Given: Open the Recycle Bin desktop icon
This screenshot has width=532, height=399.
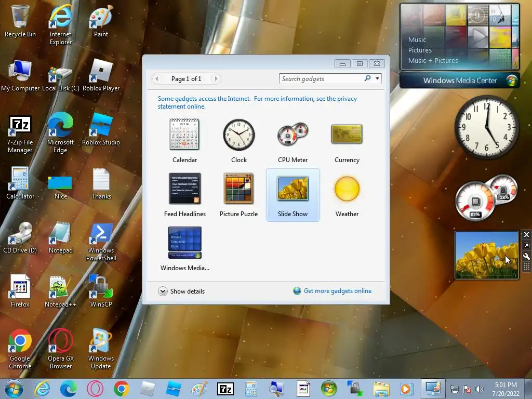Looking at the screenshot, I should tap(20, 21).
